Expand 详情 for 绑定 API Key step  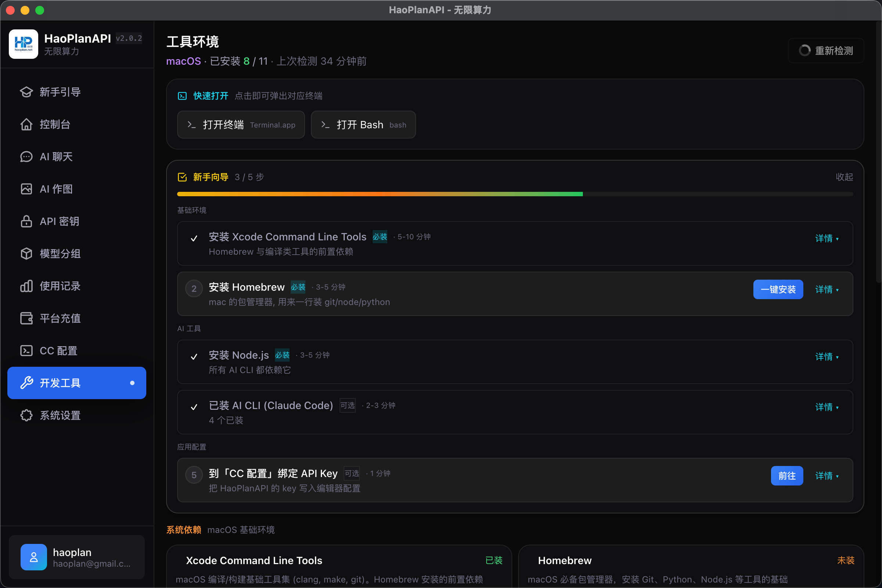click(x=827, y=476)
